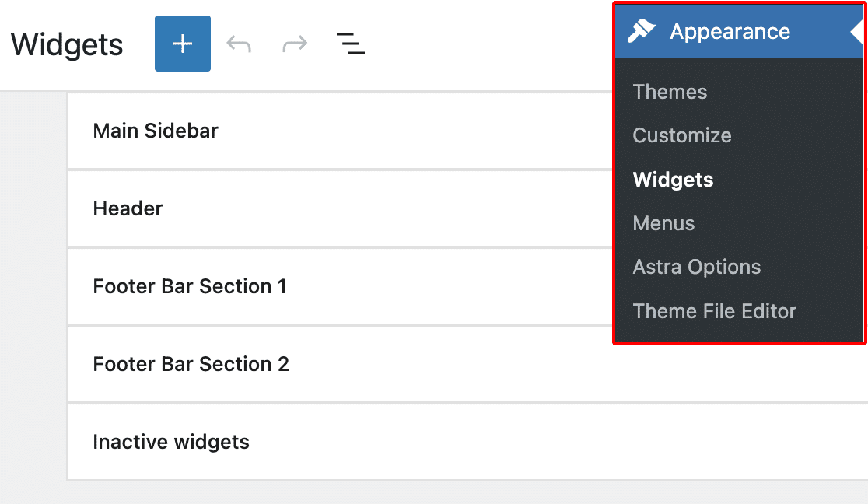Expand Footer Bar Section 2
868x504 pixels.
click(x=191, y=364)
